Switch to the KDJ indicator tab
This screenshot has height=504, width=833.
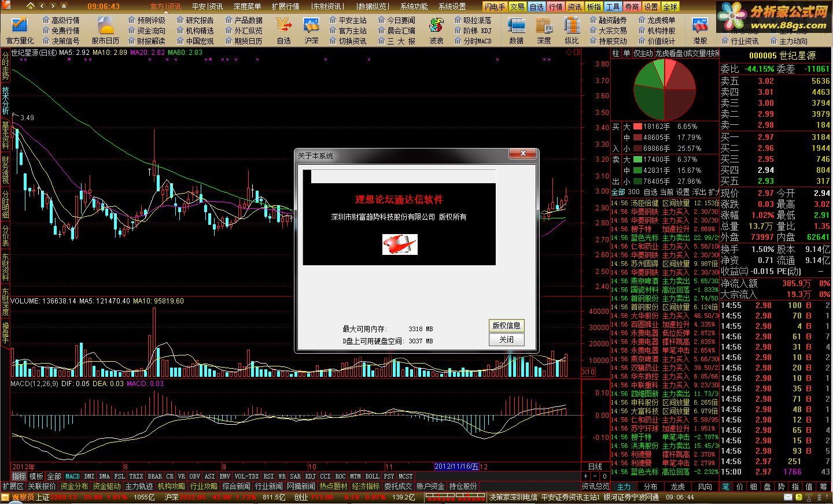(x=311, y=476)
